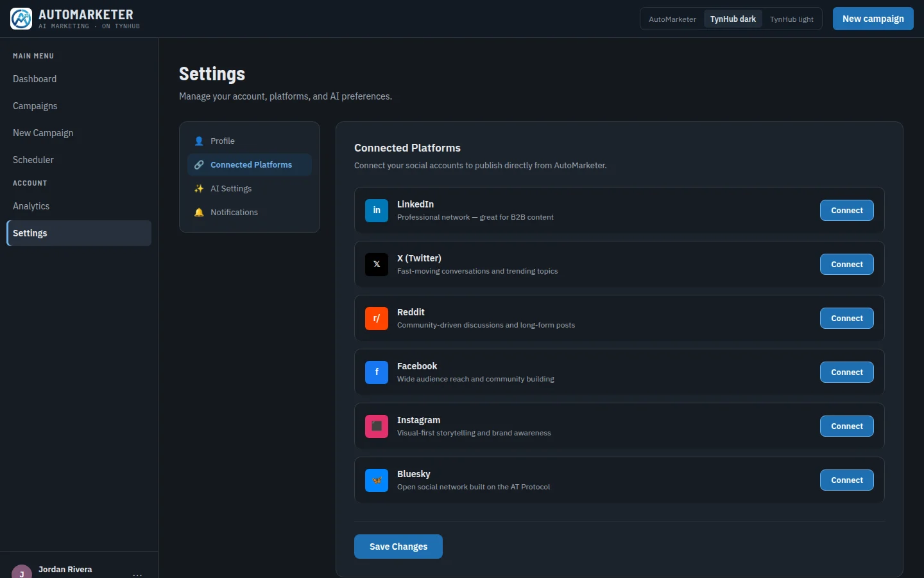
Task: Open the Scheduler page
Action: [x=79, y=160]
